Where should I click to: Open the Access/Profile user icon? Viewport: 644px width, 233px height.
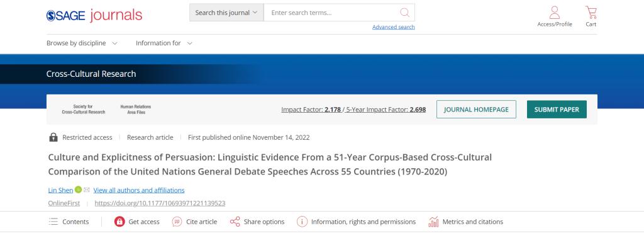555,13
